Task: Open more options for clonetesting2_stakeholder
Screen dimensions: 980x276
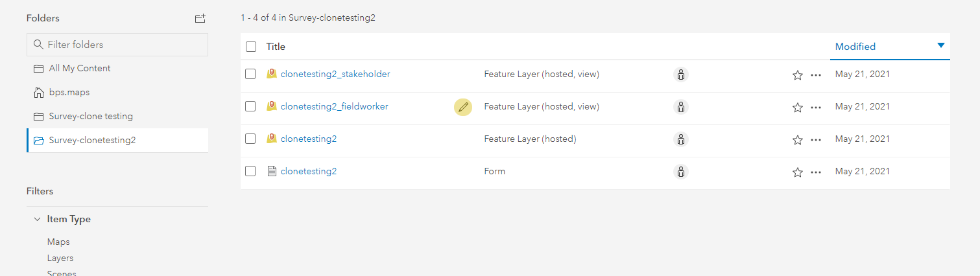Action: point(816,75)
